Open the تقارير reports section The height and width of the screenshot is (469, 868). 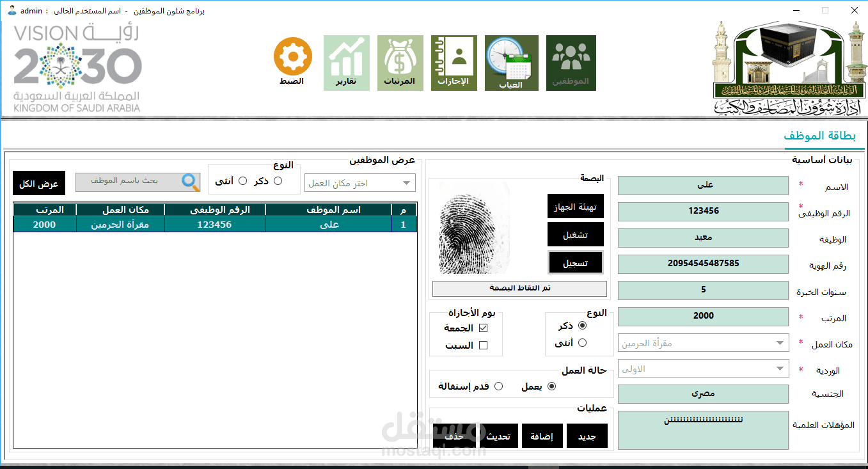tap(346, 62)
